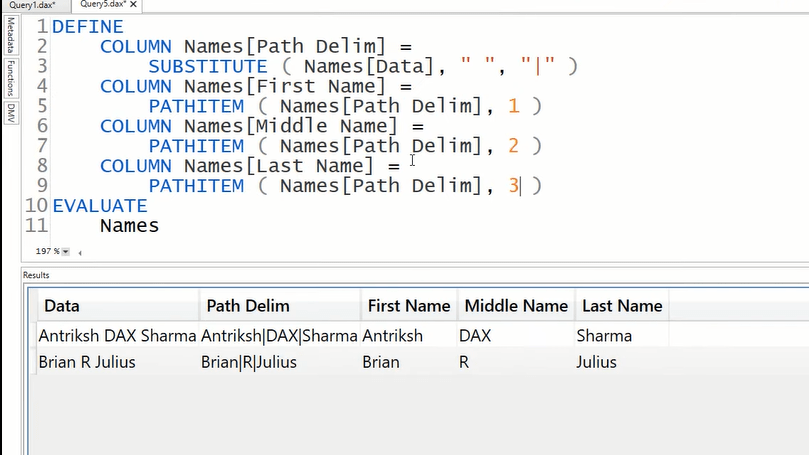Select the cell 'Antriksh DAX Sharma'
This screenshot has width=809, height=455.
click(x=117, y=336)
